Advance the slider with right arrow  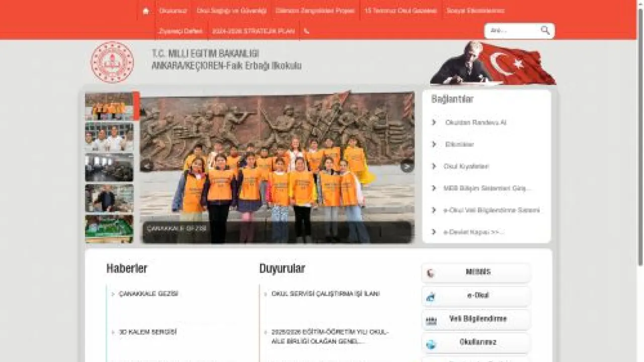[407, 166]
